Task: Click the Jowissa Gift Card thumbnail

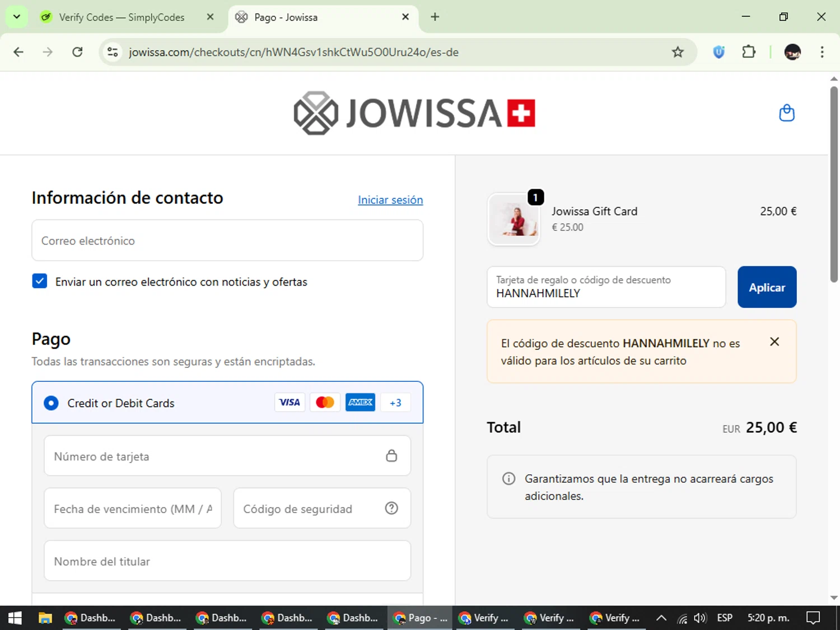Action: pyautogui.click(x=514, y=220)
